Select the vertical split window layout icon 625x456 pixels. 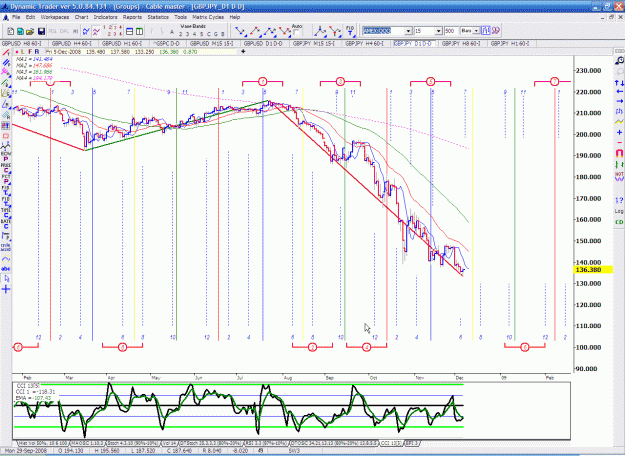pos(140,31)
